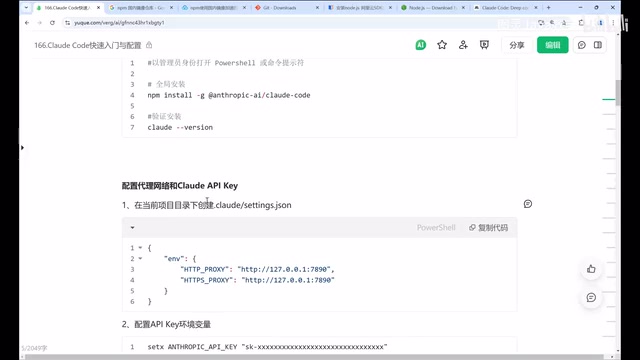Star this document with the favorite icon
This screenshot has height=360, width=640.
(442, 45)
